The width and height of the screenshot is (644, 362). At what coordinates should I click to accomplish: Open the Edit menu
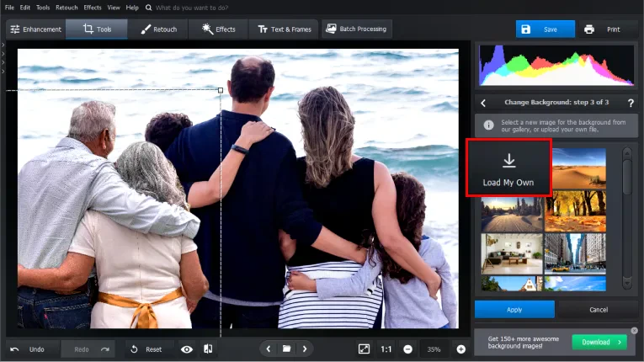click(24, 8)
